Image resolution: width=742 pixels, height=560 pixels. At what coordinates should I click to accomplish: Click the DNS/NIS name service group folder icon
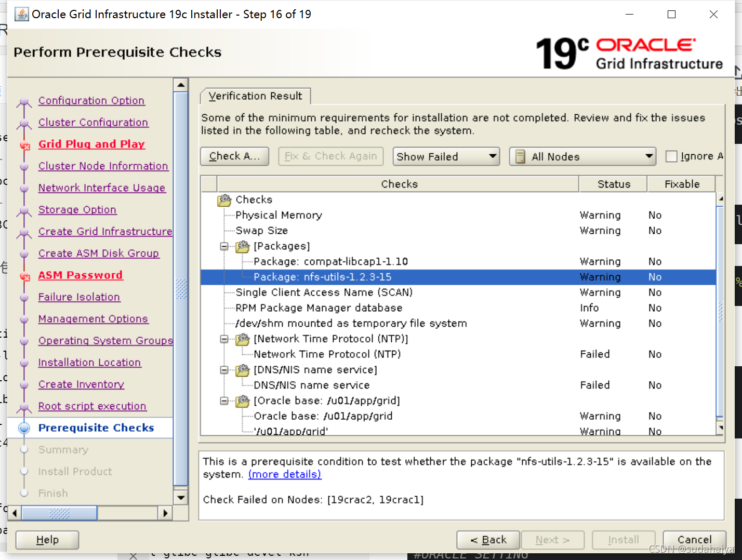(x=243, y=370)
